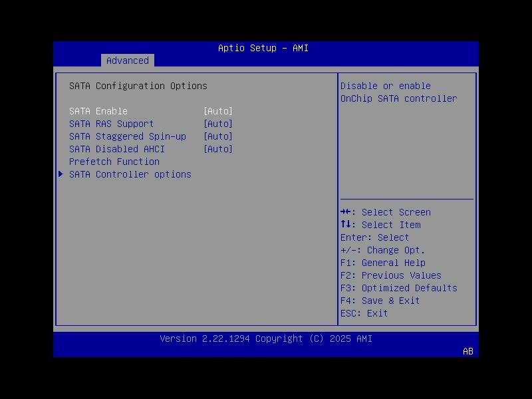Change SATA Staggered Spin-up [Auto] value

(218, 136)
